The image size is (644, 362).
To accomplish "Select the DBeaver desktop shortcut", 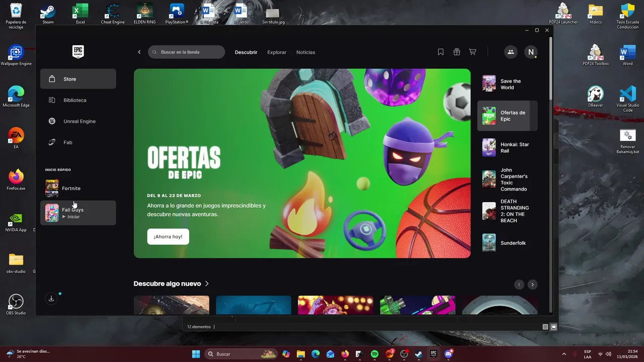I will click(596, 97).
